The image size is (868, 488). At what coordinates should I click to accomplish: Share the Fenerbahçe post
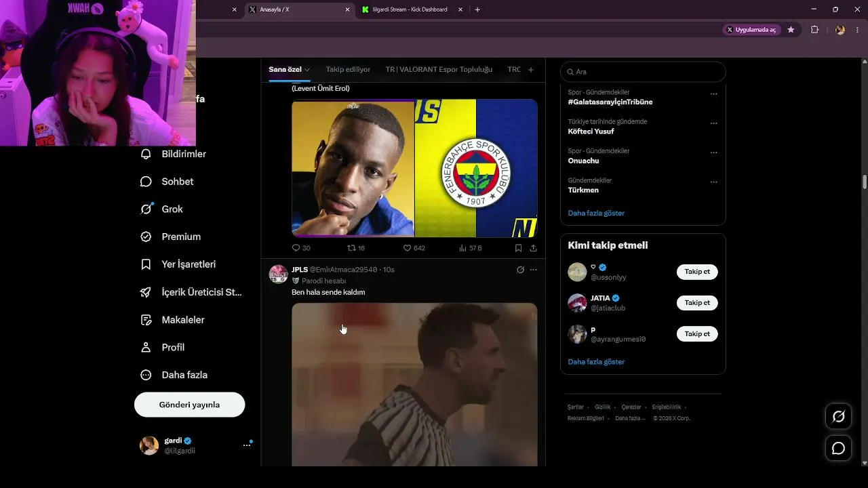(533, 248)
